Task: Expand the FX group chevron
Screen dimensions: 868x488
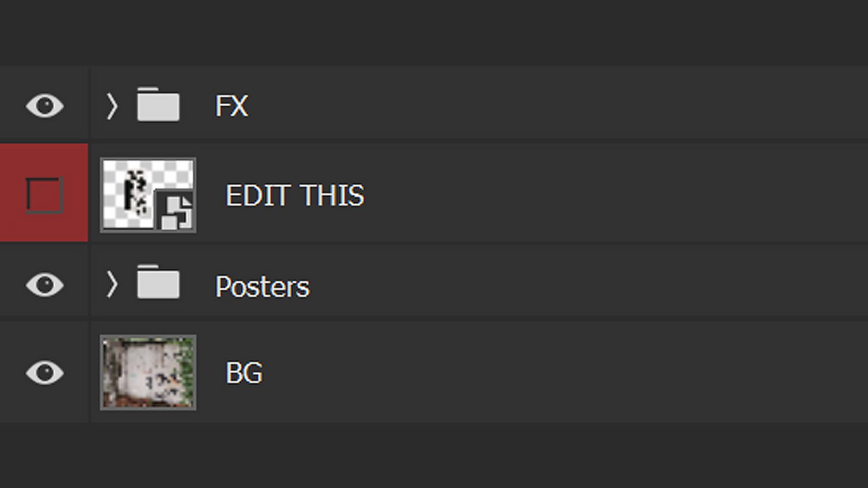Action: [112, 106]
